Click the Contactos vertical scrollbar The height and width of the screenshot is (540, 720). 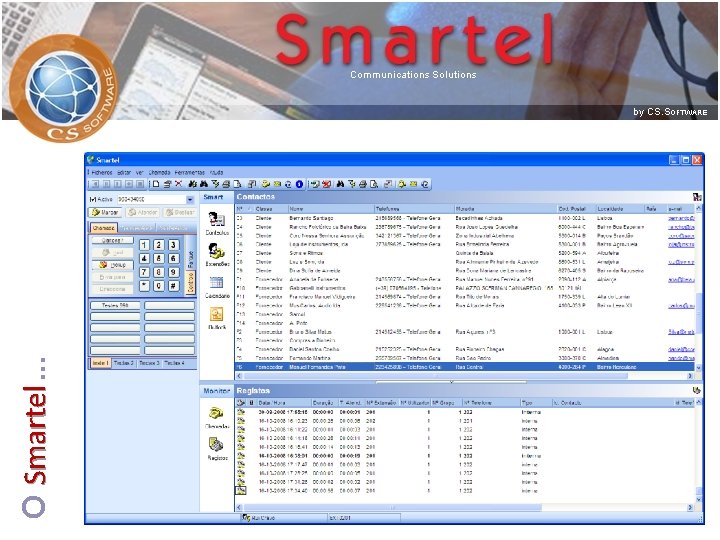(699, 288)
